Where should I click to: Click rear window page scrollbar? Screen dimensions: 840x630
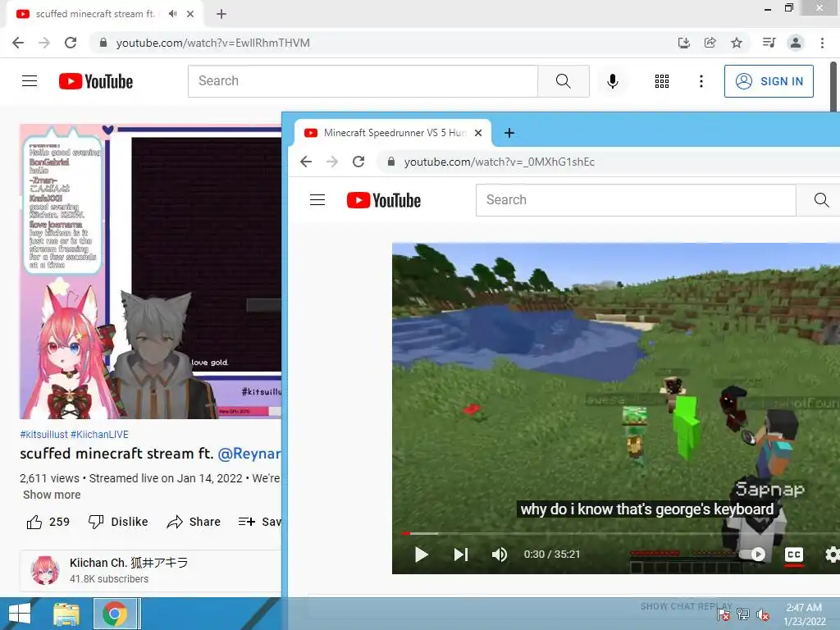pos(833,85)
